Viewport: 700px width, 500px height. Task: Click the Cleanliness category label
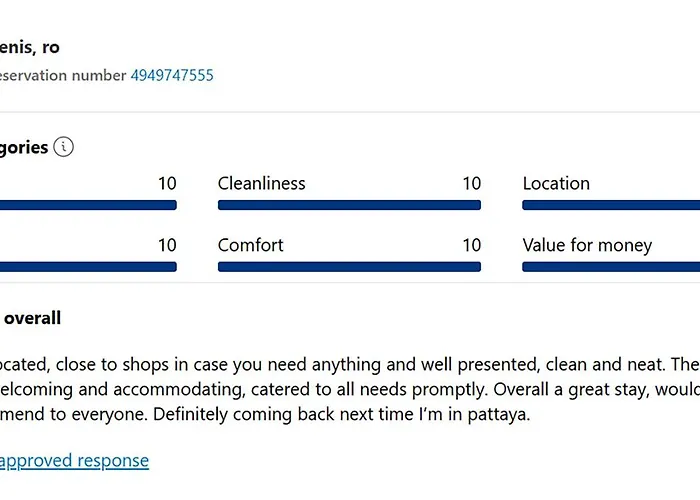click(262, 183)
